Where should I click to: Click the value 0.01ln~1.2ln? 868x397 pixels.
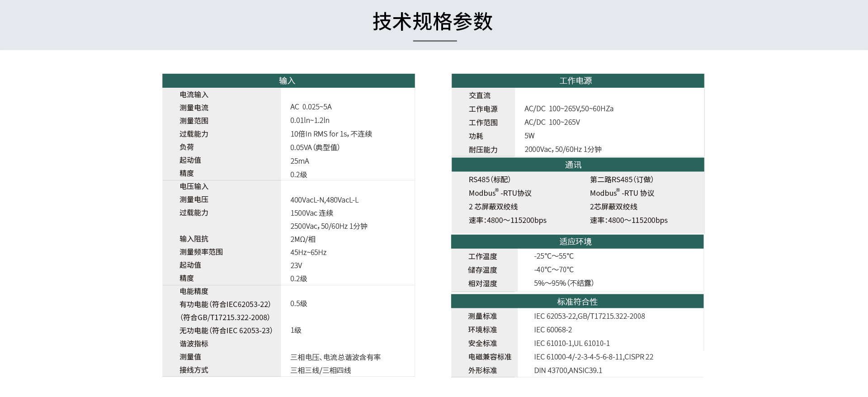[x=310, y=120]
